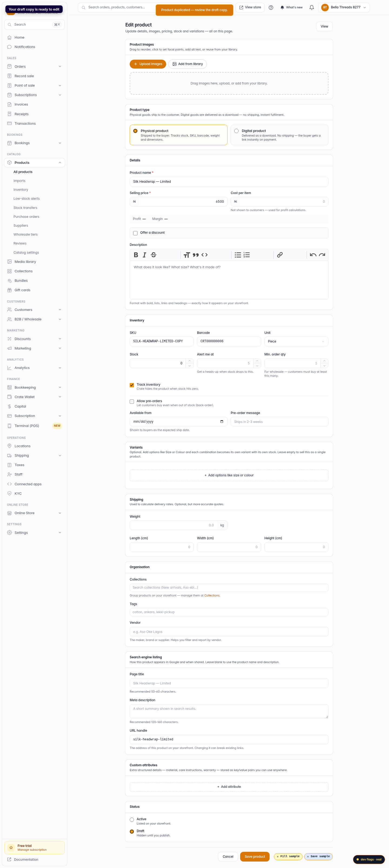Click the calendar icon in Available from

[x=222, y=422]
